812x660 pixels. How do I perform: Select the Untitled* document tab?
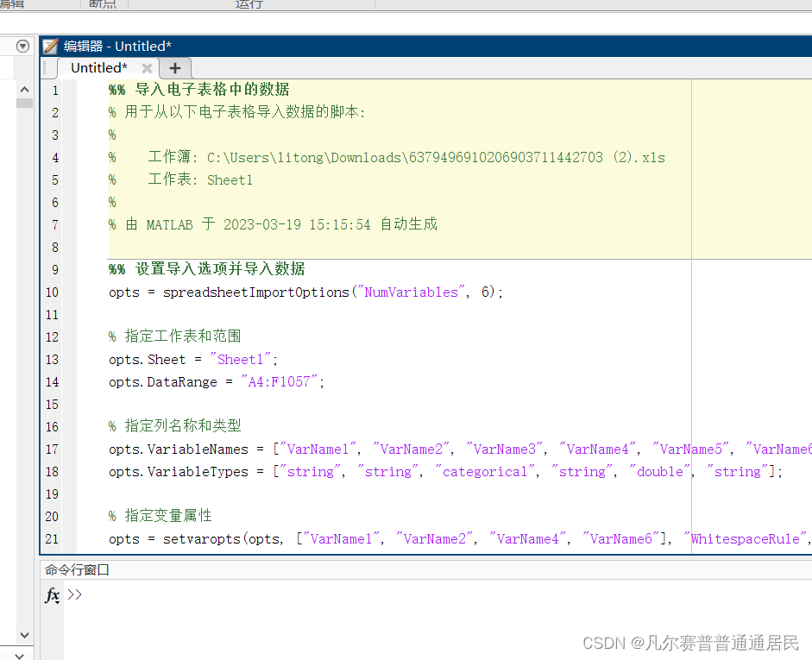pyautogui.click(x=98, y=68)
